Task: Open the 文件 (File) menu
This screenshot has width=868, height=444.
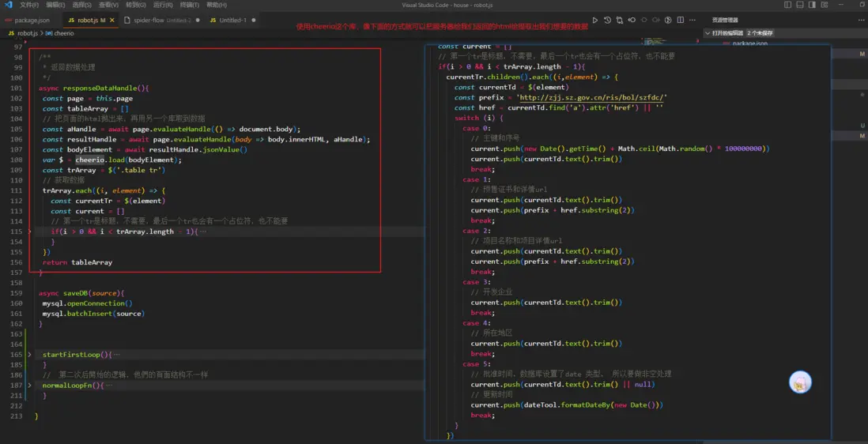Action: click(x=29, y=5)
